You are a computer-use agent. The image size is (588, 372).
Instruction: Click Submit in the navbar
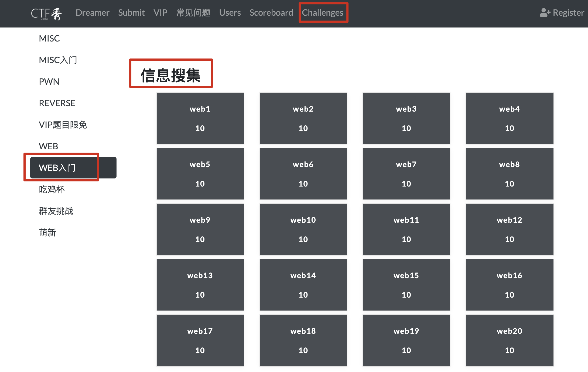point(131,13)
